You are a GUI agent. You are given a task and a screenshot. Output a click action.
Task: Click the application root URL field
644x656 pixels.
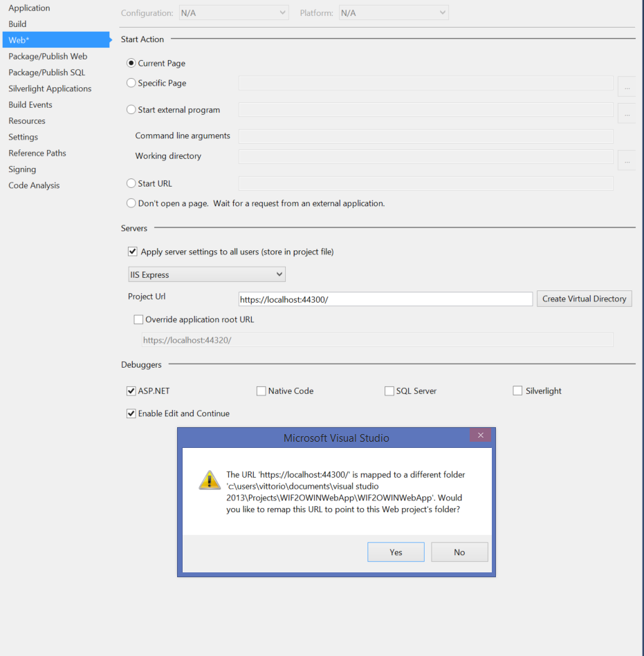pyautogui.click(x=377, y=339)
